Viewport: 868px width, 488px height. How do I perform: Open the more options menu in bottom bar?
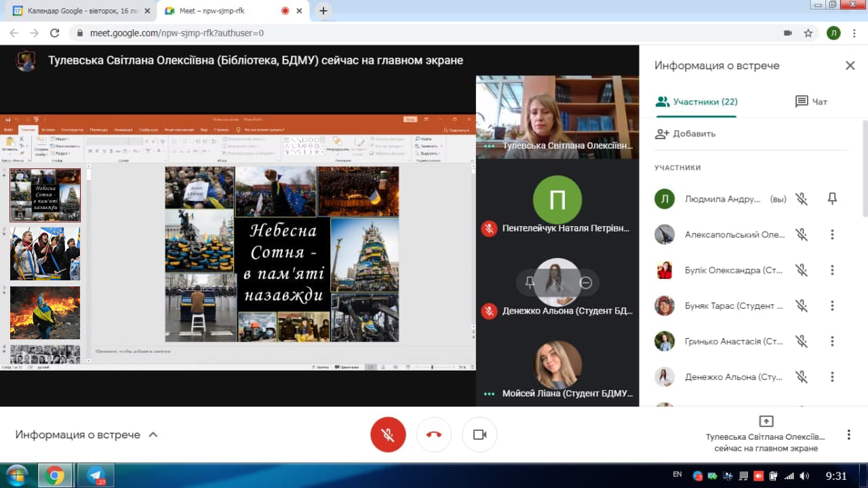point(848,435)
